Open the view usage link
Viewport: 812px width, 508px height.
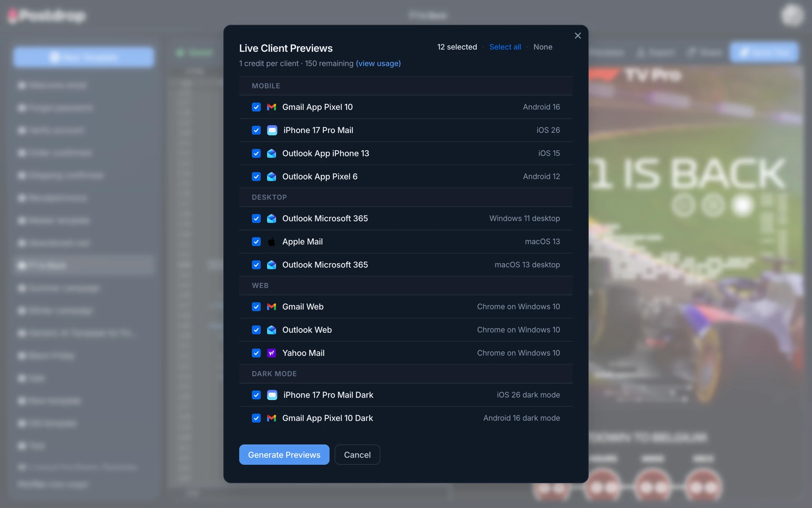378,63
